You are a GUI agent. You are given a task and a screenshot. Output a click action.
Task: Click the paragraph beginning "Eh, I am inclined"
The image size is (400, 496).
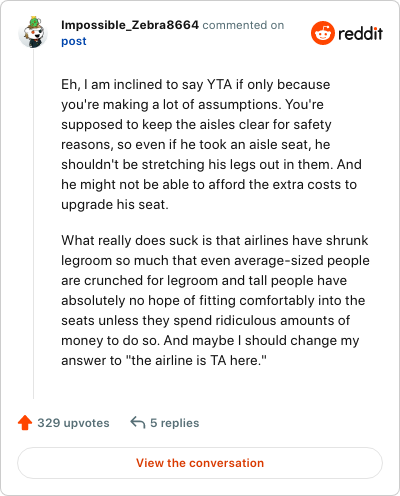211,144
